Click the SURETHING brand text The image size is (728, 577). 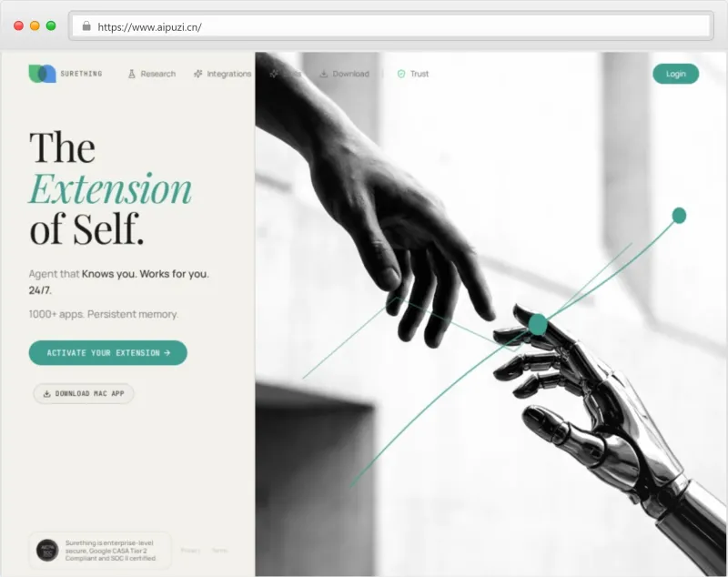point(81,74)
